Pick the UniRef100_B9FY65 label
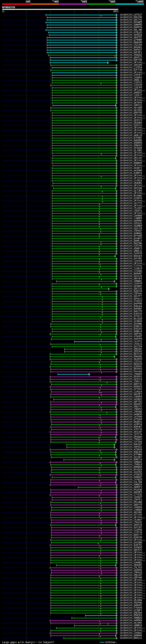 coord(131,60)
